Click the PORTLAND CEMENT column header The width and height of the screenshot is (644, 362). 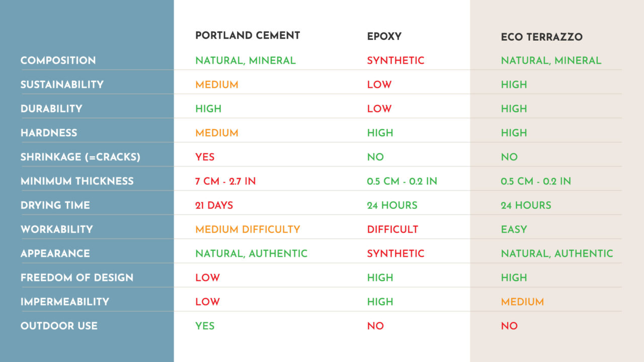[248, 36]
